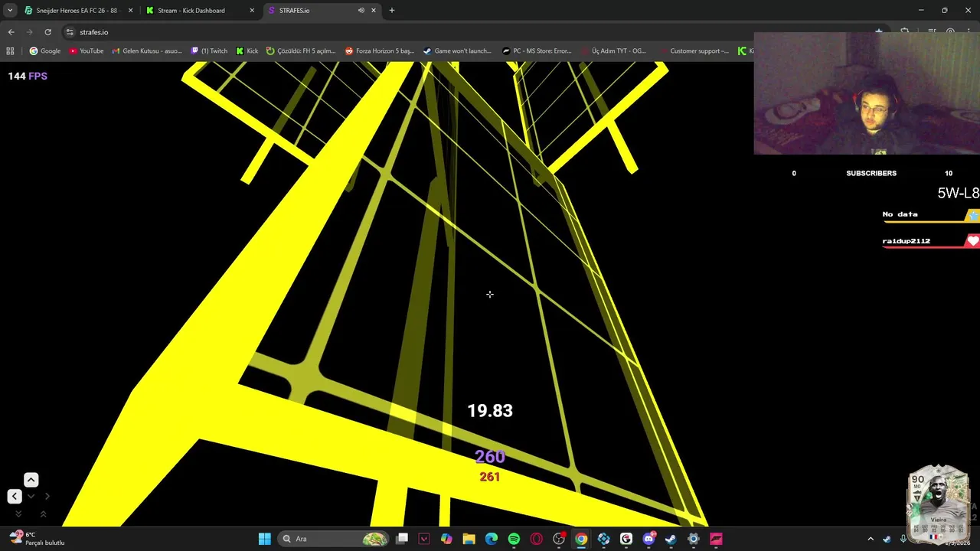Viewport: 980px width, 551px height.
Task: Open Microsoft Edge from the taskbar
Action: [x=491, y=539]
